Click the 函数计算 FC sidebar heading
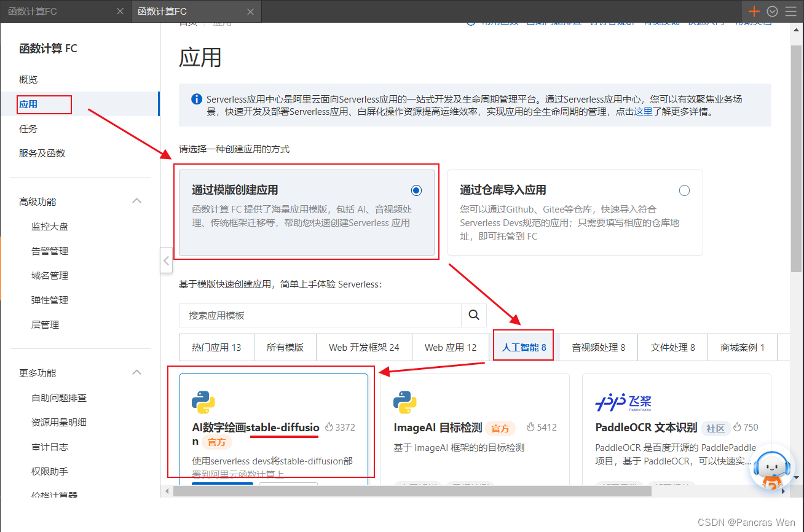The image size is (804, 532). pos(48,49)
